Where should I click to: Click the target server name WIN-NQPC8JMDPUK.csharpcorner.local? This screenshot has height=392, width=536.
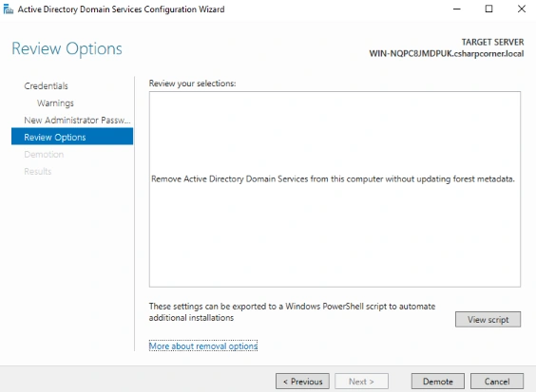click(447, 53)
